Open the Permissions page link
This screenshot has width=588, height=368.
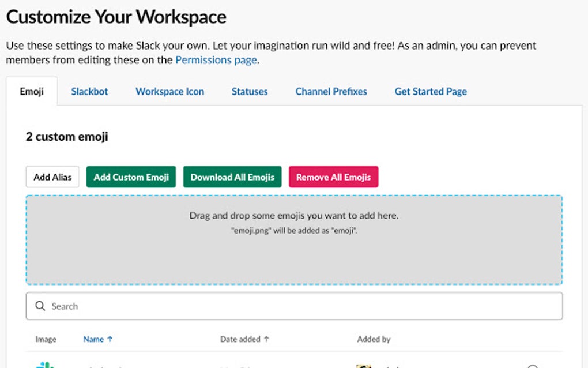point(216,59)
